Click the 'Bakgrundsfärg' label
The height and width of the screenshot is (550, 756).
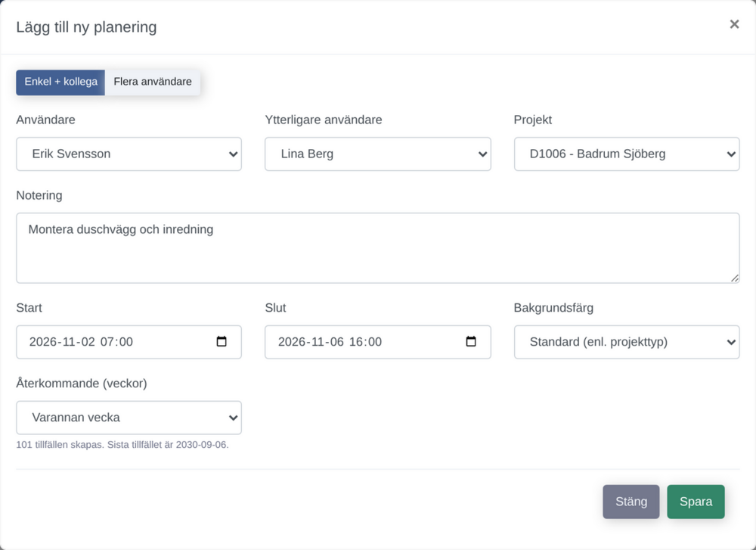[553, 308]
